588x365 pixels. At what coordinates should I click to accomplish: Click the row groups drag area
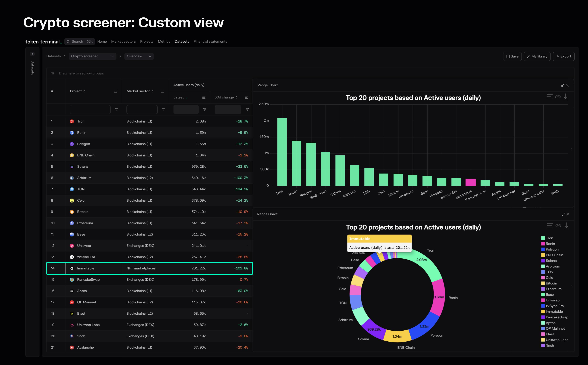tap(81, 73)
